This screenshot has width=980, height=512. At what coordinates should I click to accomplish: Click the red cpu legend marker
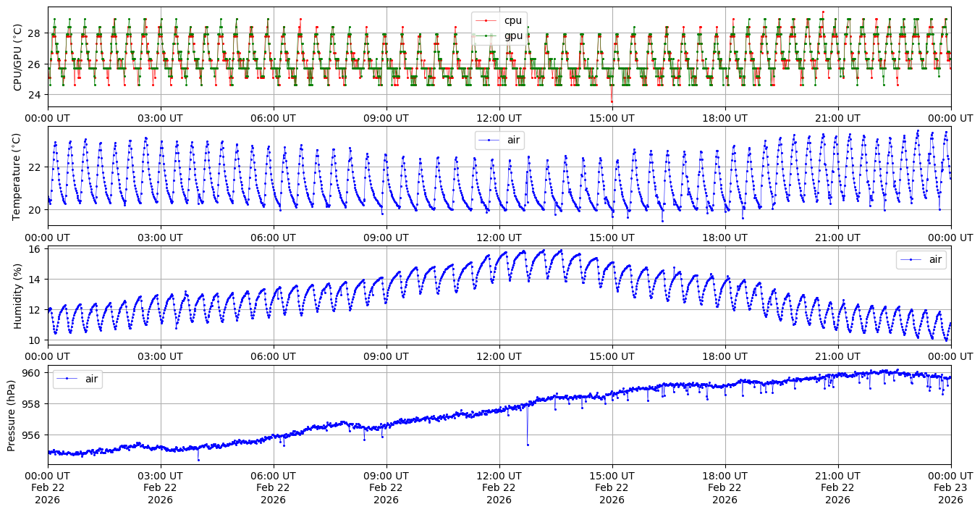click(487, 21)
